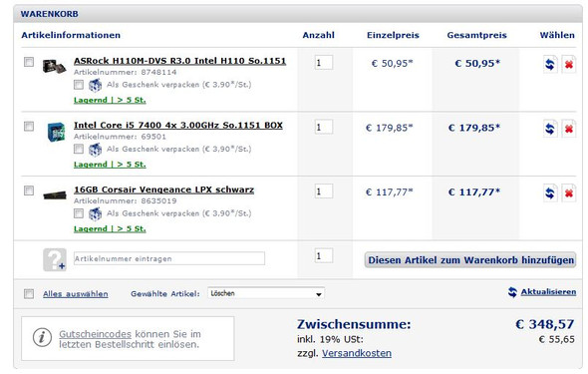Open the Gutscheincodes link
The image size is (588, 374).
click(95, 334)
